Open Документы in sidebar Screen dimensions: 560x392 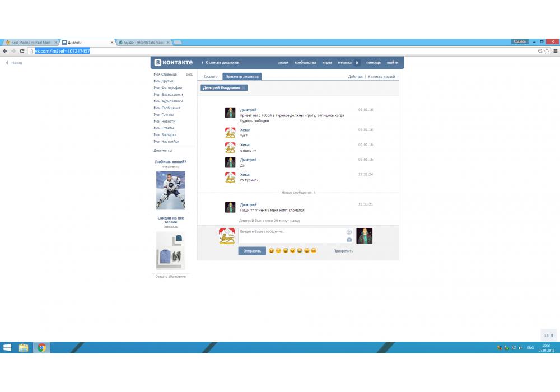[x=162, y=151]
